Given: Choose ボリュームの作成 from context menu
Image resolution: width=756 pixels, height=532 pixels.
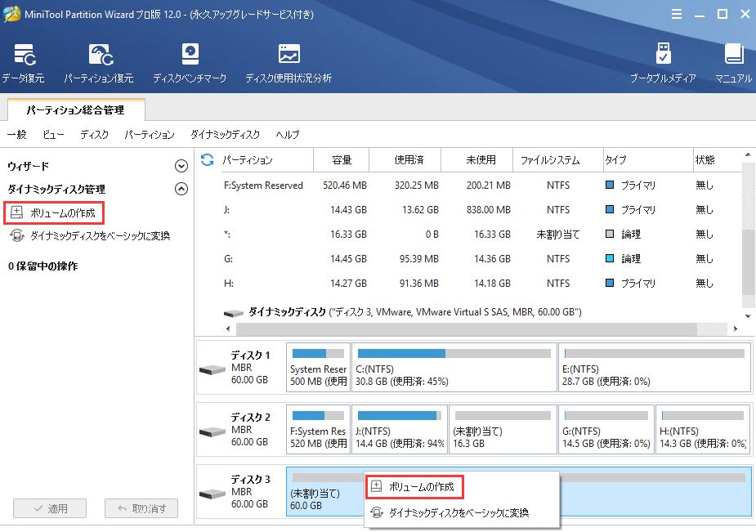Looking at the screenshot, I should tap(420, 487).
